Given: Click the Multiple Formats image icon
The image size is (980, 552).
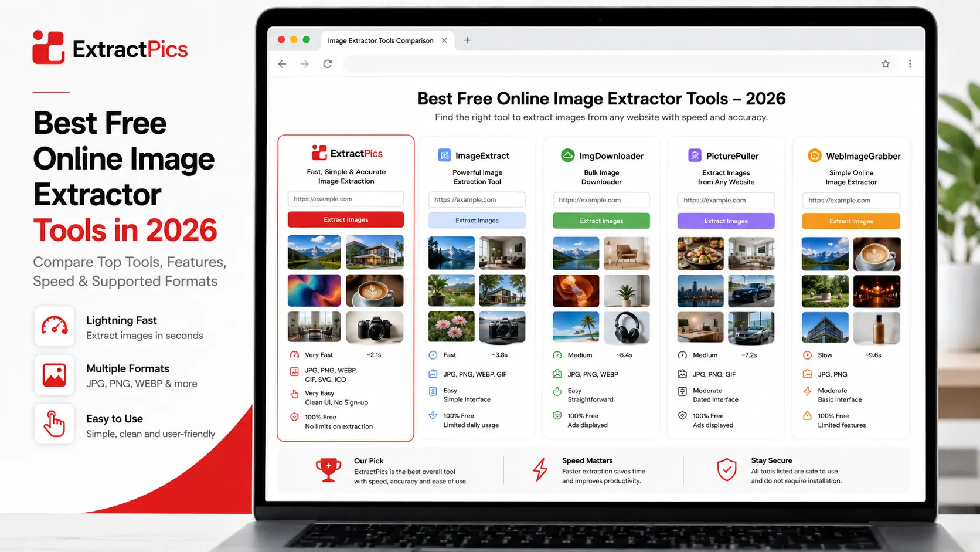Looking at the screenshot, I should (x=55, y=375).
